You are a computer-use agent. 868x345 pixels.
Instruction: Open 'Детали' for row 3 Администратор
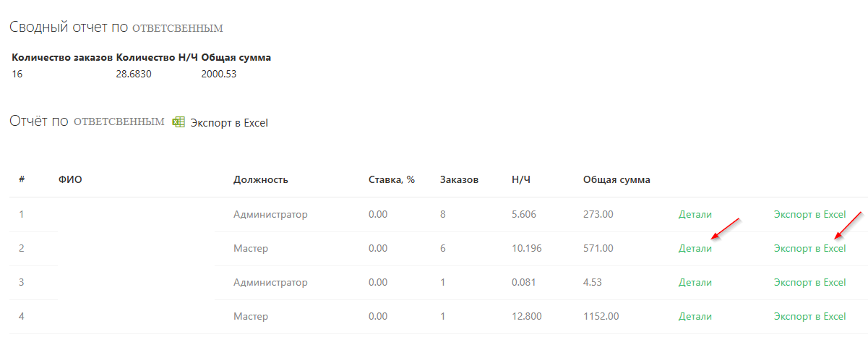pos(695,282)
